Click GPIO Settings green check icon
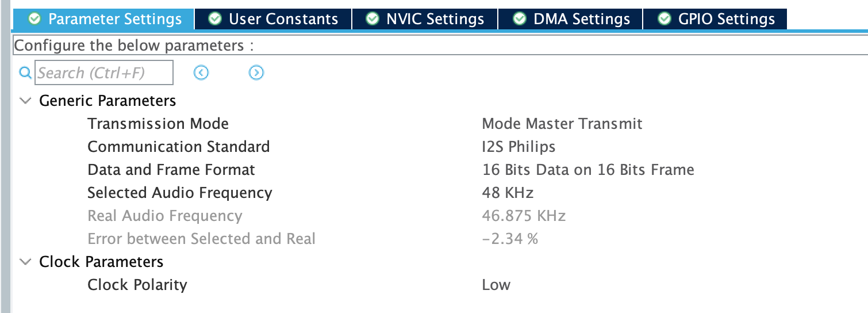The width and height of the screenshot is (868, 313). 665,19
